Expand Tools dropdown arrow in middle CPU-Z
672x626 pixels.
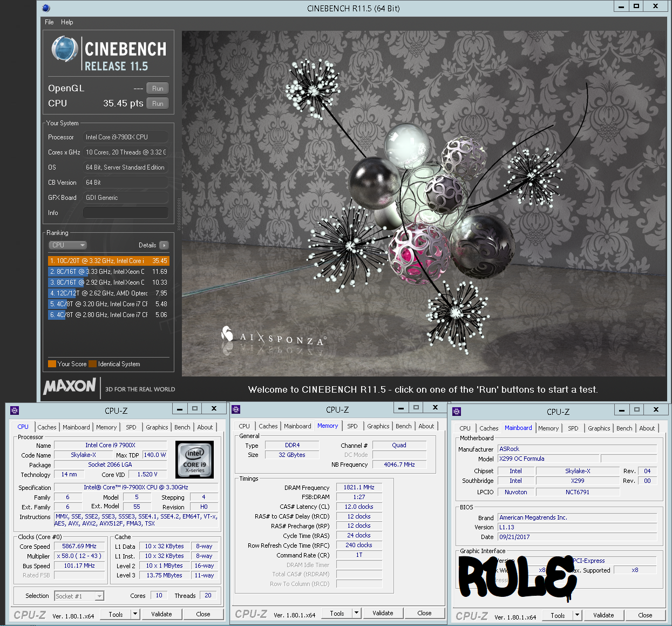(357, 614)
